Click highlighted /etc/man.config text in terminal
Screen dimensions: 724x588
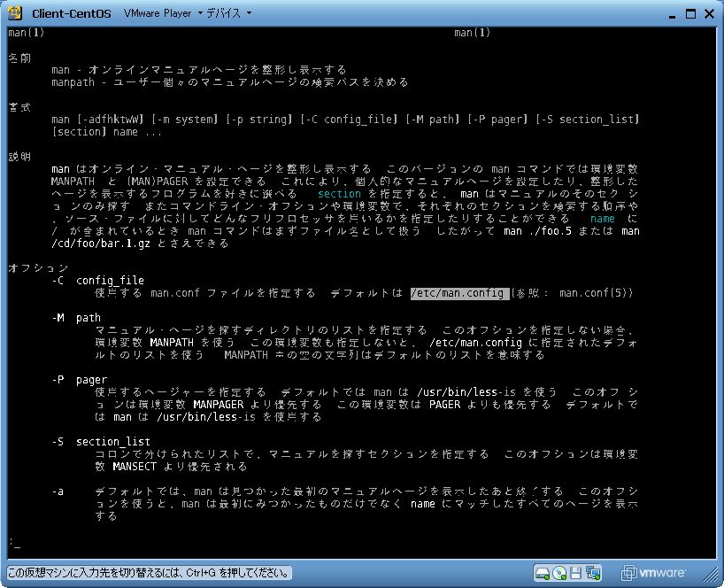click(458, 293)
